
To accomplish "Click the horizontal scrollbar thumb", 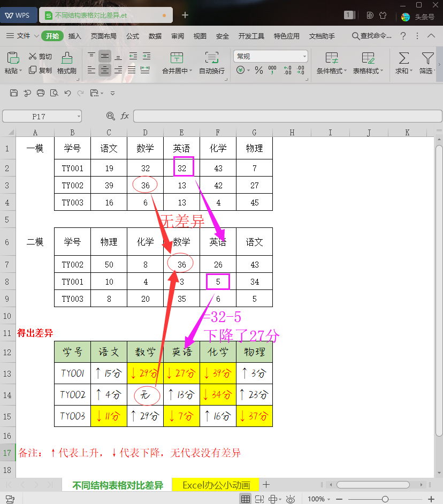I will pos(373,484).
